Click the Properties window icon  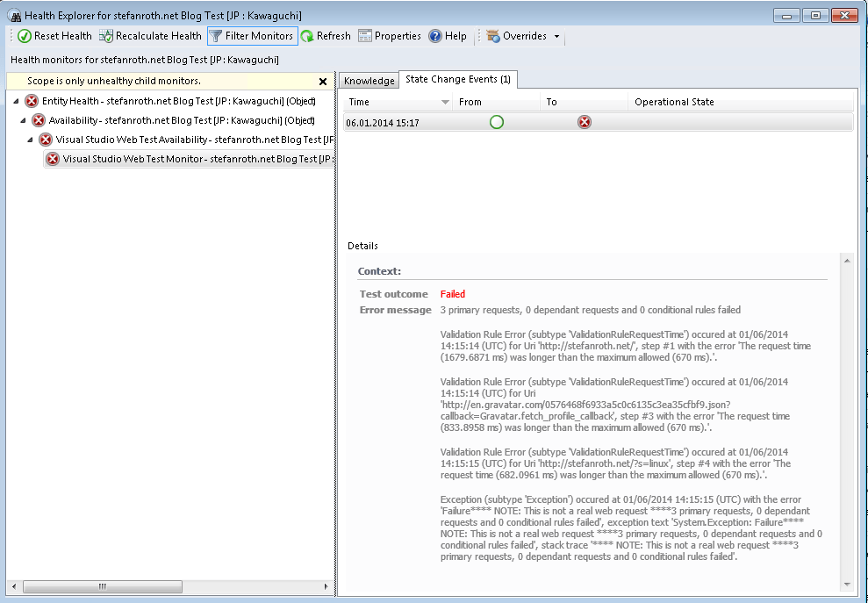point(365,36)
